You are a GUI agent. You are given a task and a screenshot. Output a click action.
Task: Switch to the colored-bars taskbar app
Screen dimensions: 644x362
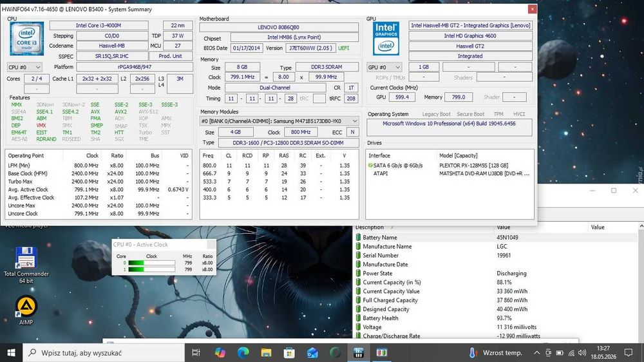[x=381, y=352]
